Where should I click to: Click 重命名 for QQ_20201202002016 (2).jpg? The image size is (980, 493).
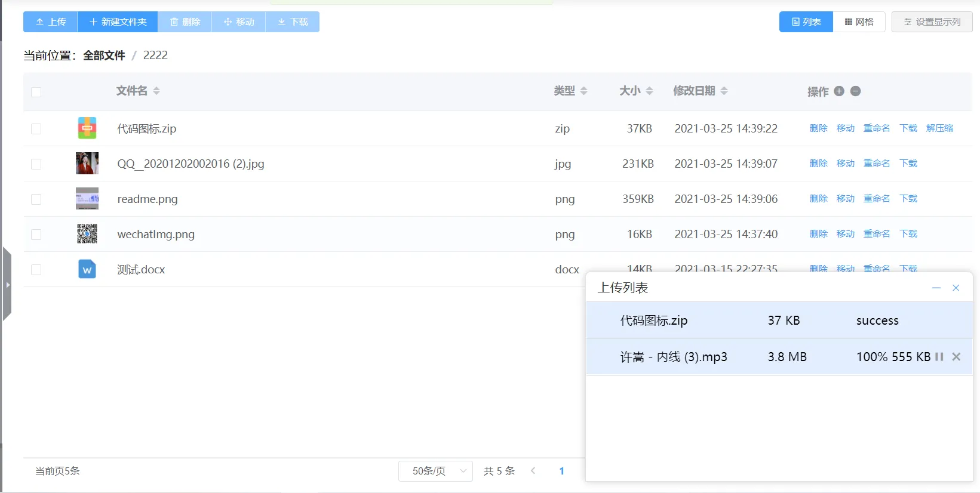pyautogui.click(x=877, y=164)
